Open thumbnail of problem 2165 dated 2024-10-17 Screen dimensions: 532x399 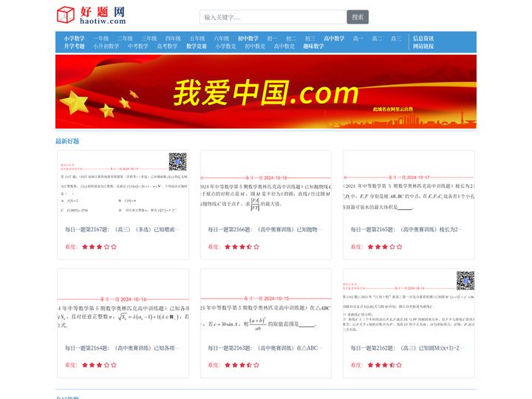click(x=409, y=185)
